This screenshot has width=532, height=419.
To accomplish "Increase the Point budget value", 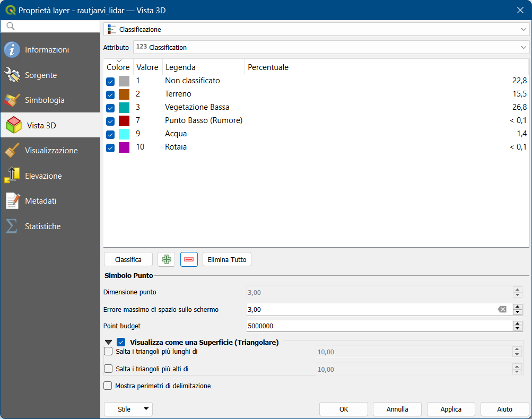I will click(517, 324).
